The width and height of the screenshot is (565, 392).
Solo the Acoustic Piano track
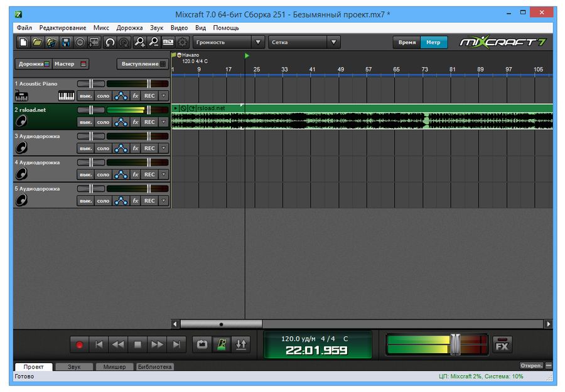tap(103, 95)
